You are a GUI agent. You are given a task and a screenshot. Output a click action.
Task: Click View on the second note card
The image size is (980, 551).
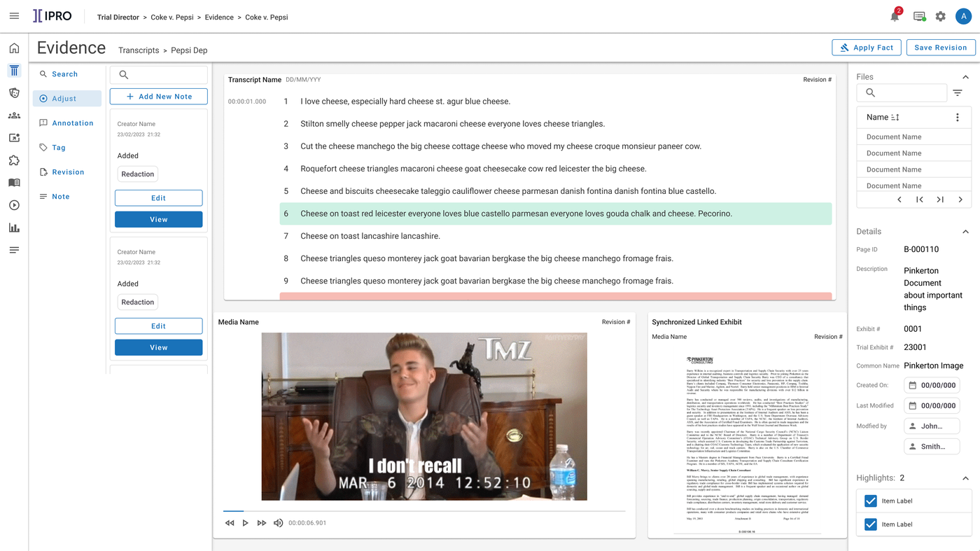159,347
